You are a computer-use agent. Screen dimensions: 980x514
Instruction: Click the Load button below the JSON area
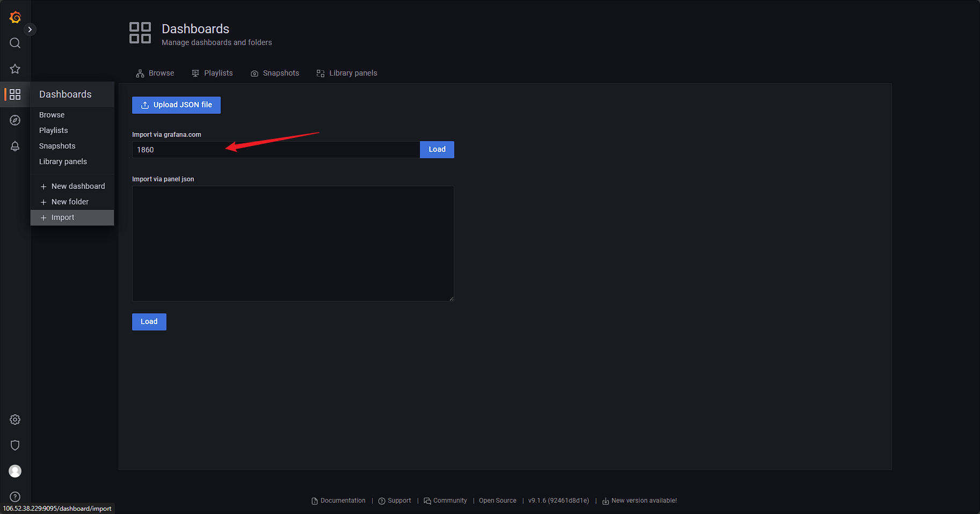pyautogui.click(x=149, y=322)
